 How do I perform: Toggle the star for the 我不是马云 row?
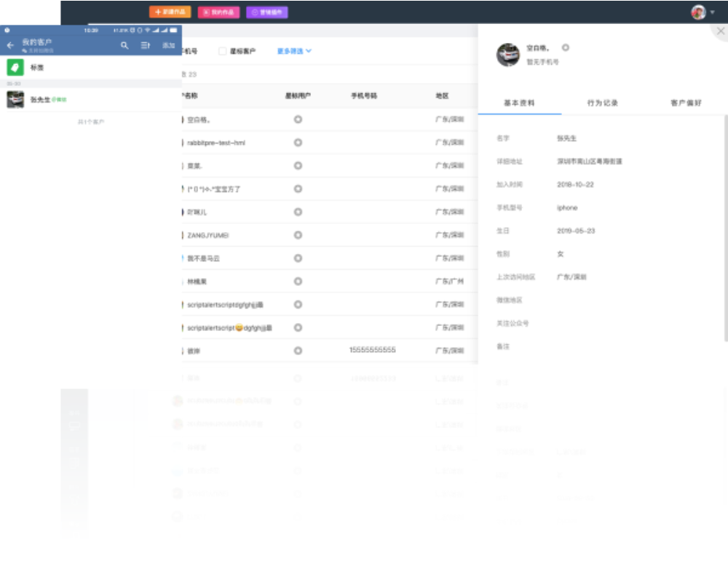298,258
